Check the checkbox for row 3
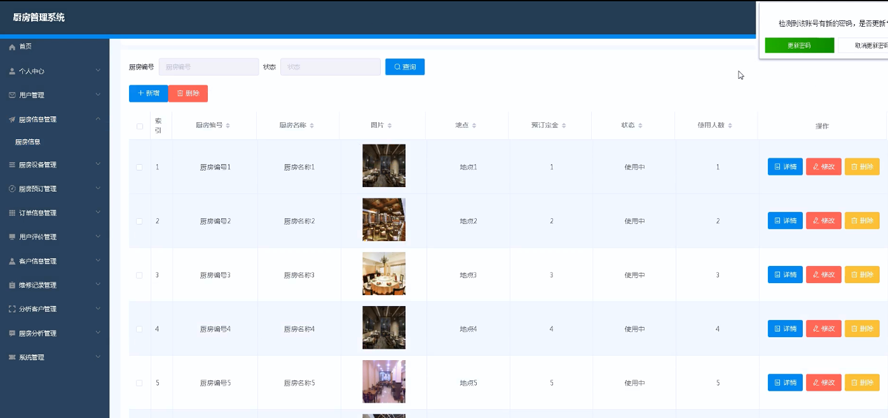Screen dimensions: 888x418 [139, 275]
